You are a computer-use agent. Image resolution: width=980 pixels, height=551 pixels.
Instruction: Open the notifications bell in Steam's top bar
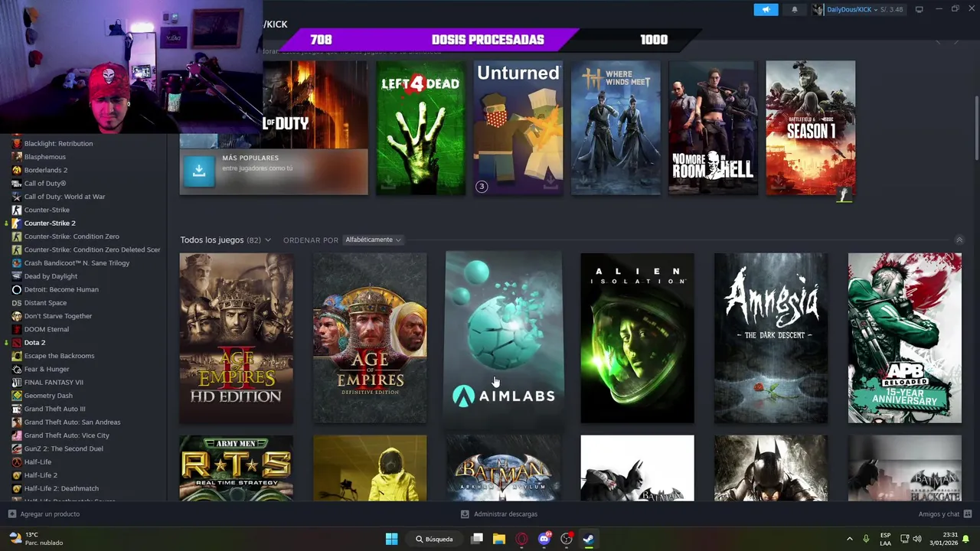click(x=794, y=9)
